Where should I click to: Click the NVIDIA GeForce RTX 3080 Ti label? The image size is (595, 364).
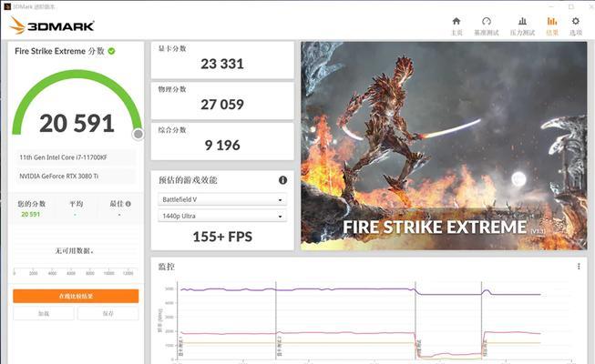point(59,176)
